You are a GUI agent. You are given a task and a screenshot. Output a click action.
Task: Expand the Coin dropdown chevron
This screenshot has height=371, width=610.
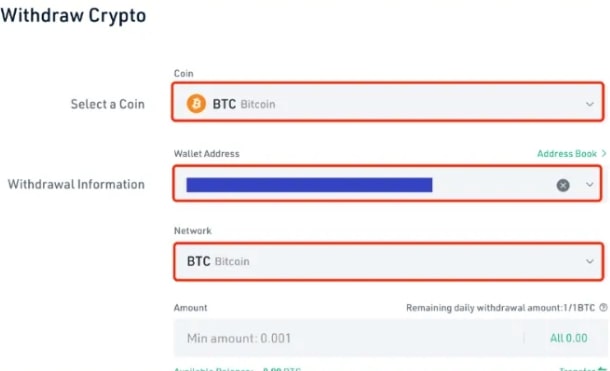(x=590, y=104)
